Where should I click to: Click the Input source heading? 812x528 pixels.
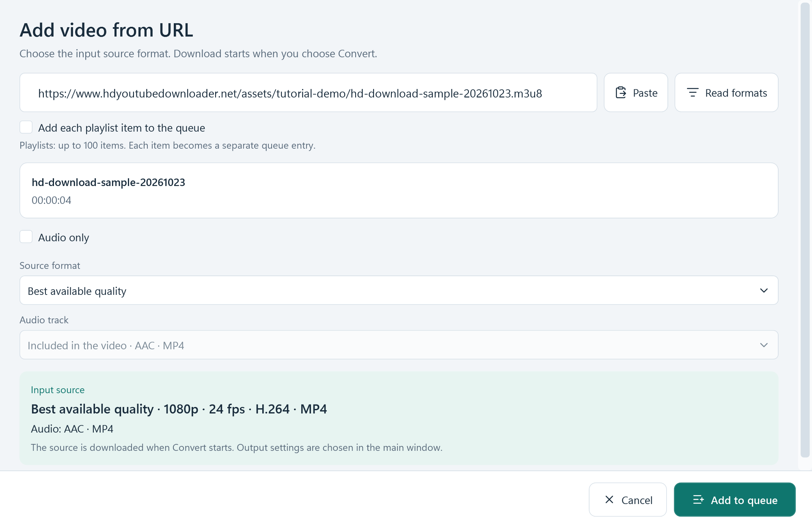(58, 390)
